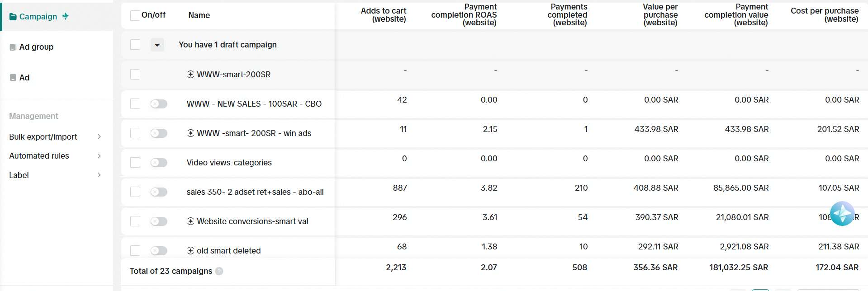Sort by Adds to cart (website) column
Screen dimensions: 868x291
coord(383,15)
